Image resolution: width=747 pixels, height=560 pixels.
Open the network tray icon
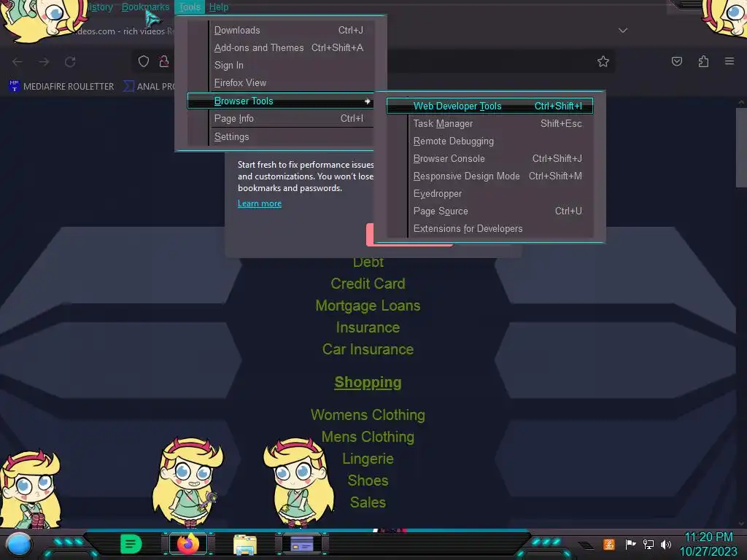(x=648, y=544)
